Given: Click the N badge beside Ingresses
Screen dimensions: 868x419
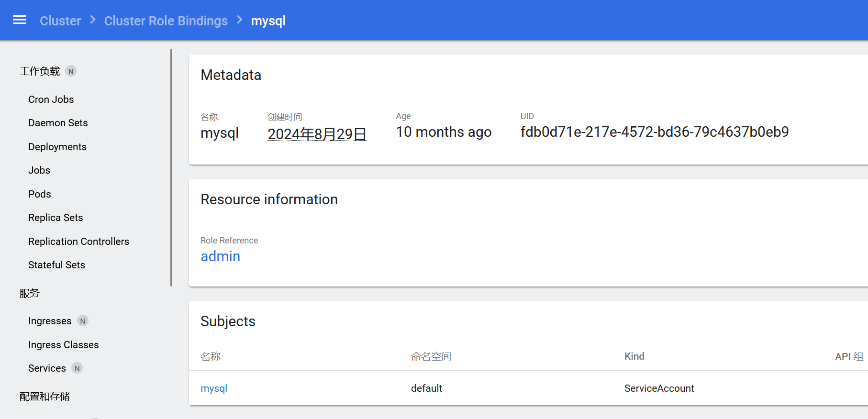Looking at the screenshot, I should point(83,321).
